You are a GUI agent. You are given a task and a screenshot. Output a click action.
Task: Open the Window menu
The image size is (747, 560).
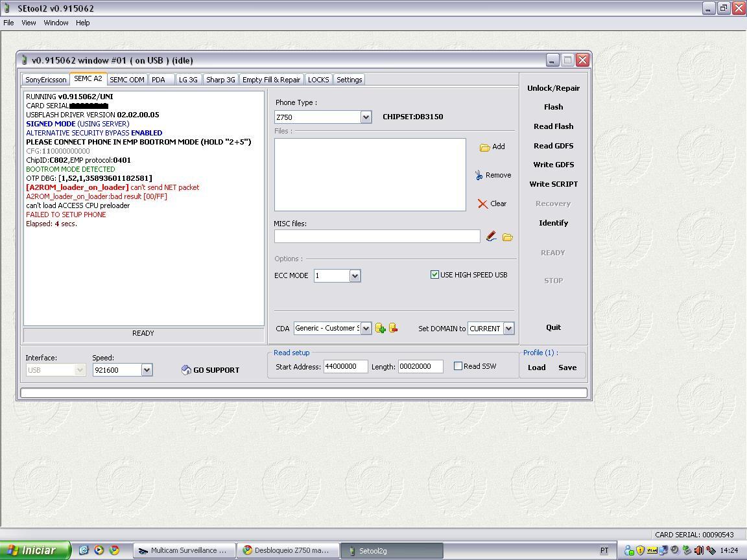(x=56, y=23)
